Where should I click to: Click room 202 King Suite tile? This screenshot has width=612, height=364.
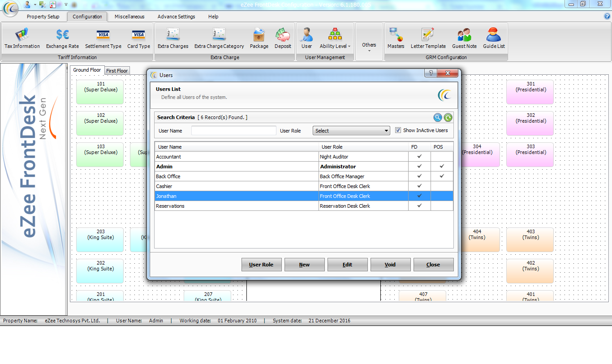pos(100,271)
